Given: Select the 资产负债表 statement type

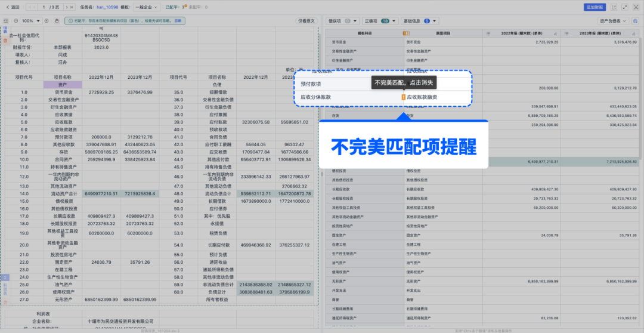Looking at the screenshot, I should [613, 20].
